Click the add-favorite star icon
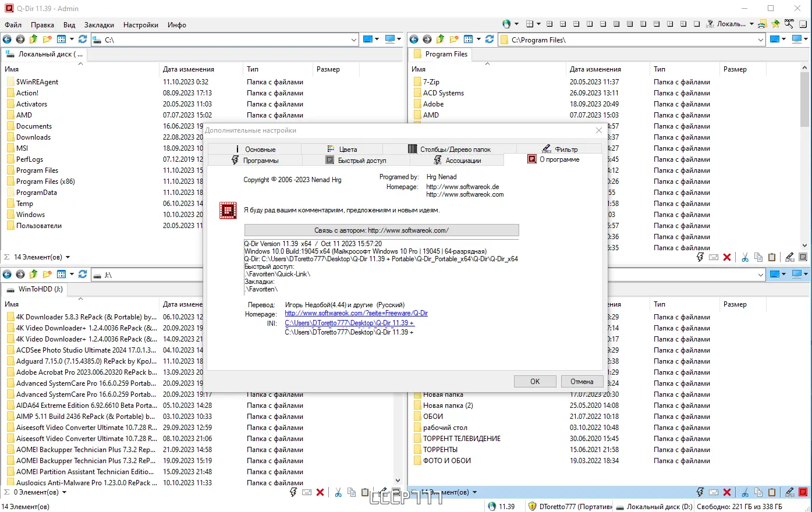The width and height of the screenshot is (812, 512). (x=775, y=24)
